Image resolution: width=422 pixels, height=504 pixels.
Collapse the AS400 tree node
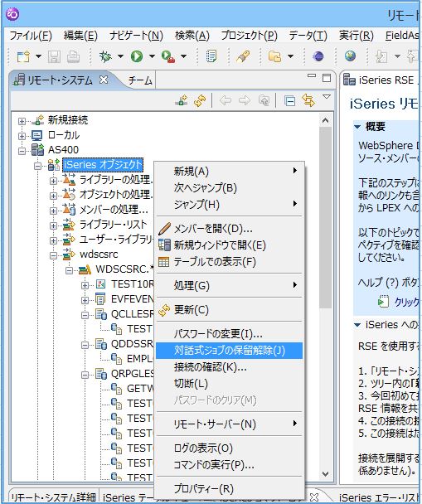pos(22,151)
